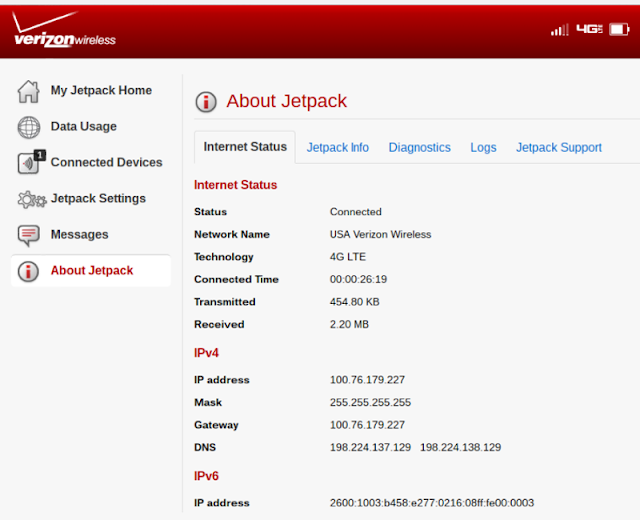Check the signal strength bars icon
Screen dimensions: 640x520
click(560, 29)
